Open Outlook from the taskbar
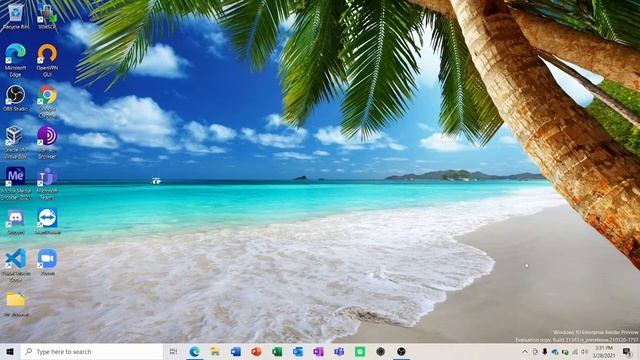This screenshot has height=360, width=640. tap(298, 351)
